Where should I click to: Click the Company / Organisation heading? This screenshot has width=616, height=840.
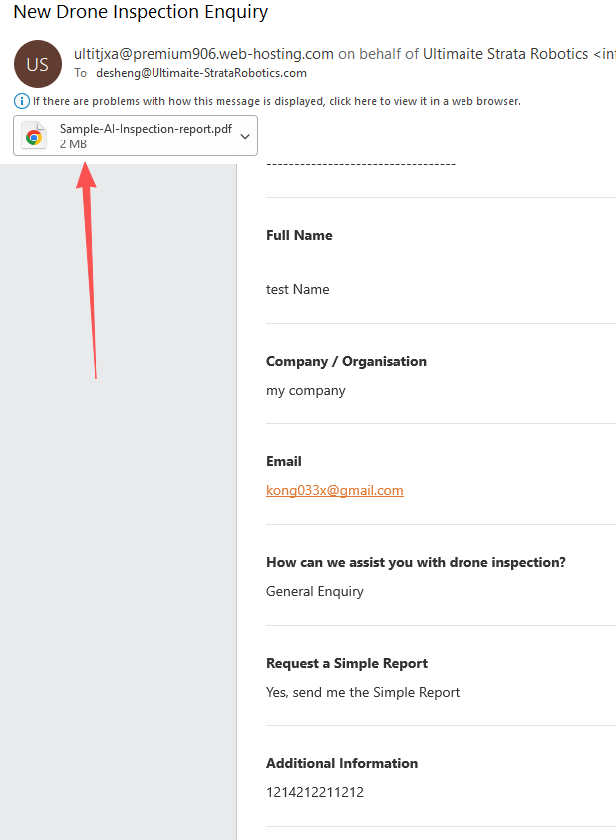[x=346, y=361]
